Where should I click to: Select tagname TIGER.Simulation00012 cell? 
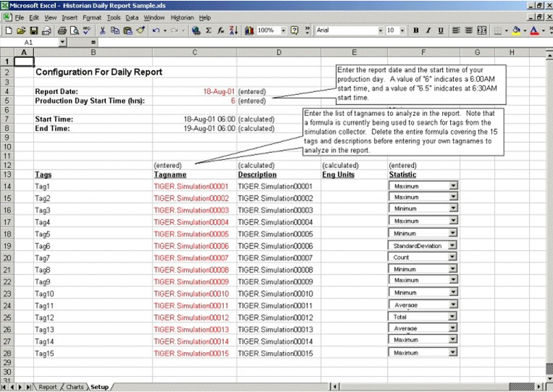click(x=191, y=317)
